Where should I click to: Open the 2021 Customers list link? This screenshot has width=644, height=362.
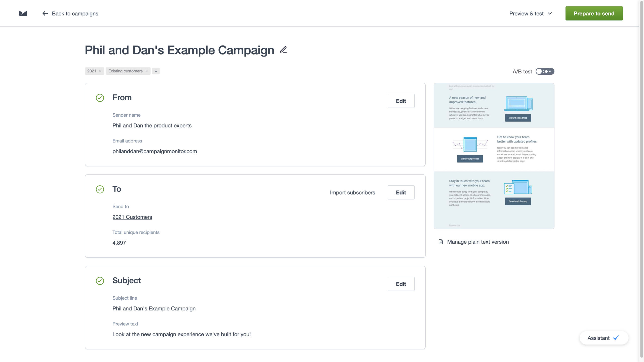[132, 217]
